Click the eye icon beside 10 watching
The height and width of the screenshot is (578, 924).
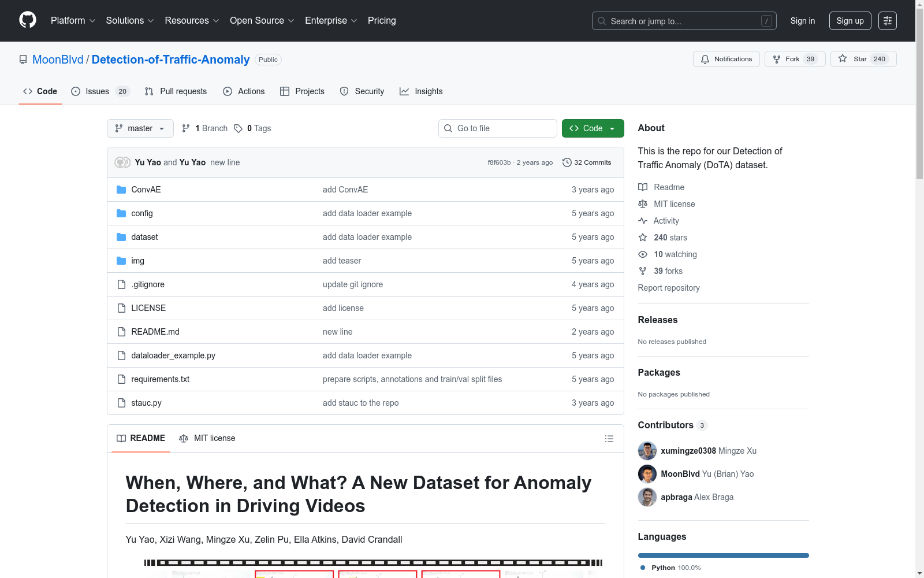643,254
